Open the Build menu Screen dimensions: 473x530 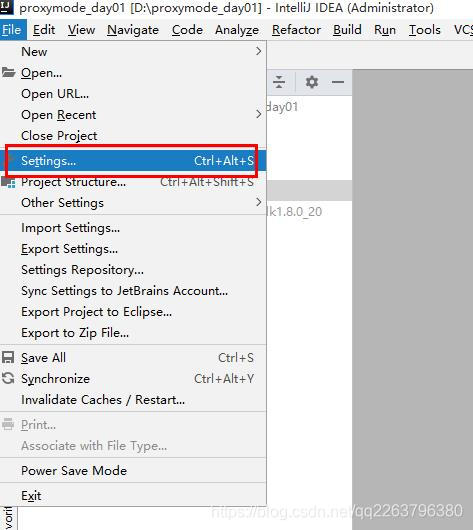[347, 30]
